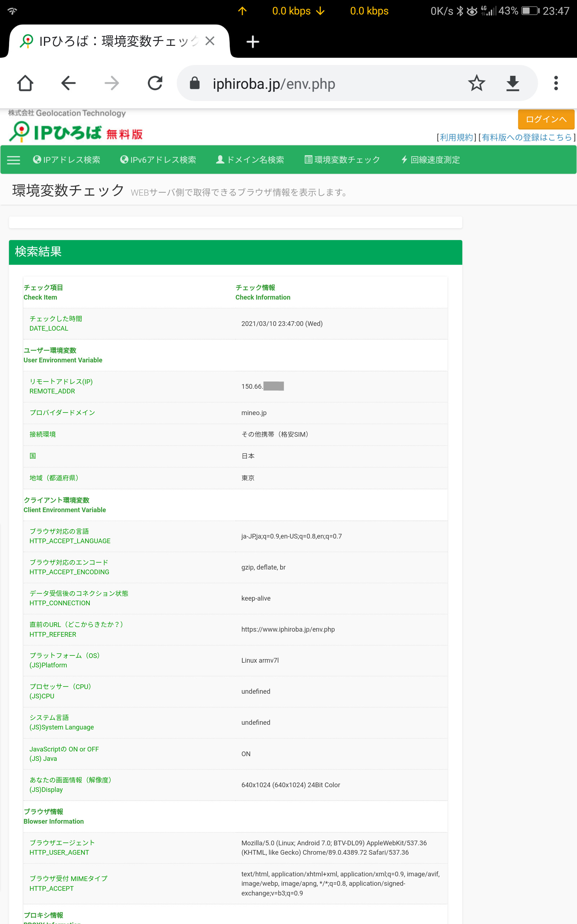
Task: Tap the download arrow icon
Action: pyautogui.click(x=512, y=83)
